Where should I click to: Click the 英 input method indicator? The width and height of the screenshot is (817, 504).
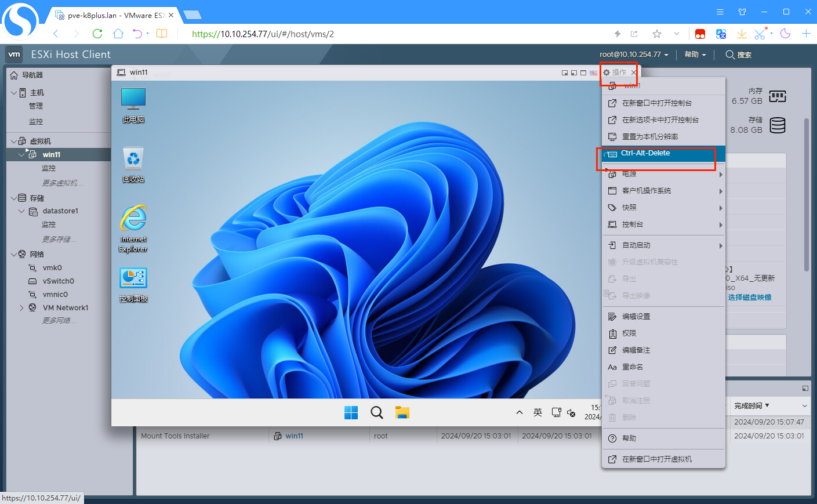(x=538, y=412)
